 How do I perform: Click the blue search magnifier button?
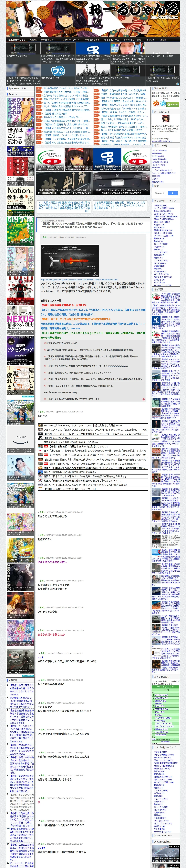pyautogui.click(x=173, y=193)
